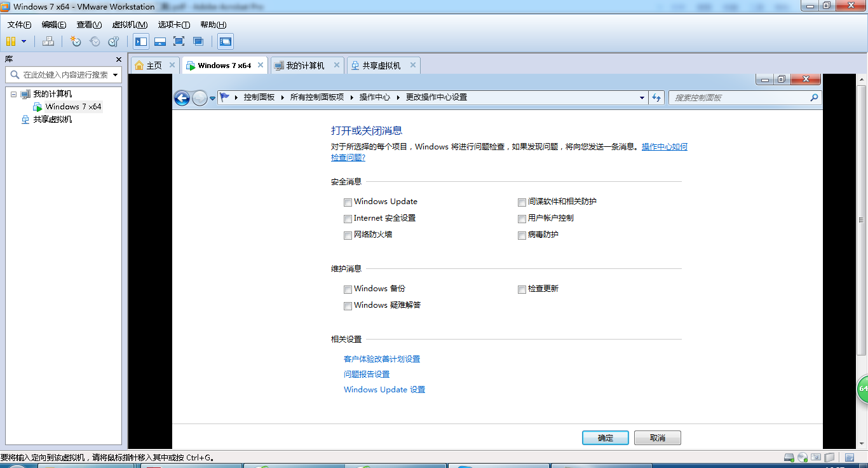Select 共享虚拟机 in the library tree
Viewport: 868px width, 468px height.
pos(52,119)
